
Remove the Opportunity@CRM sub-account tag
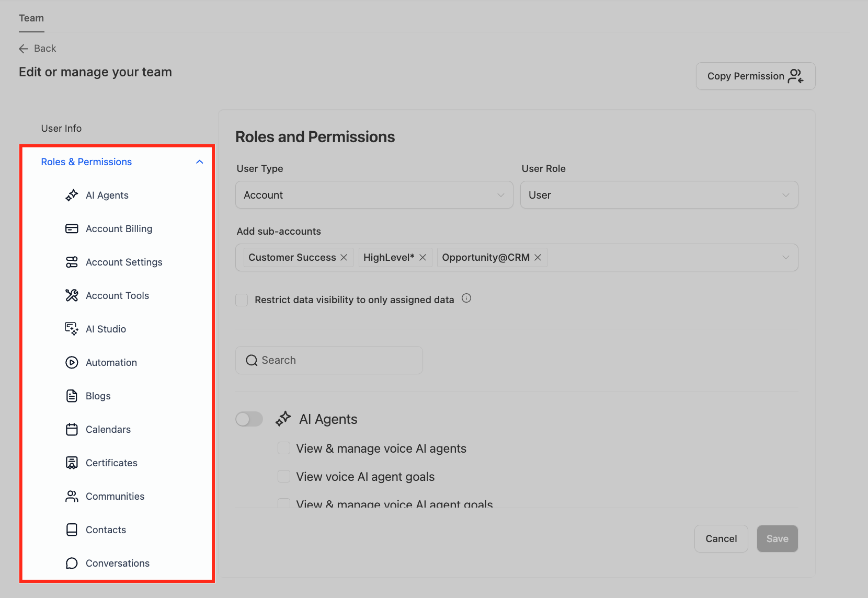538,257
